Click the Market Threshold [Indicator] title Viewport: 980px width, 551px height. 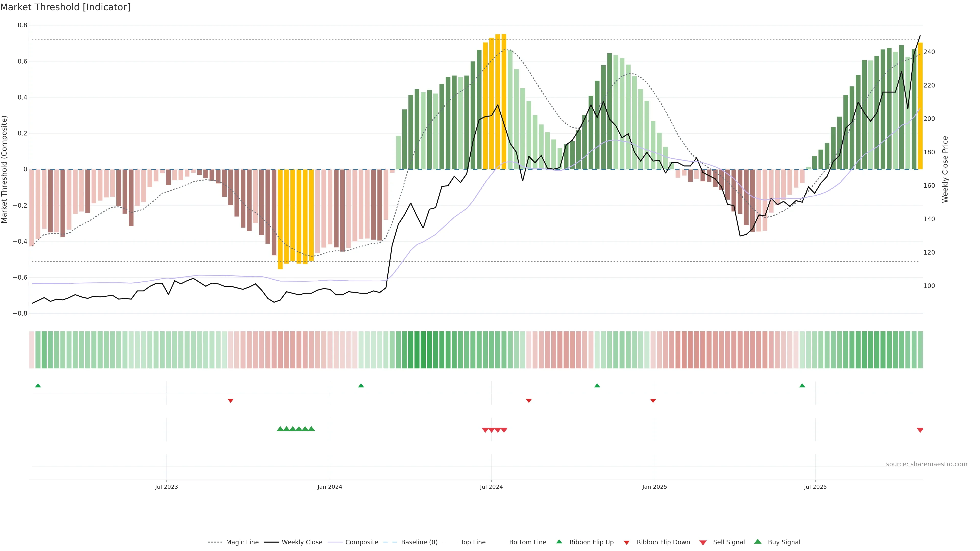[x=65, y=7]
